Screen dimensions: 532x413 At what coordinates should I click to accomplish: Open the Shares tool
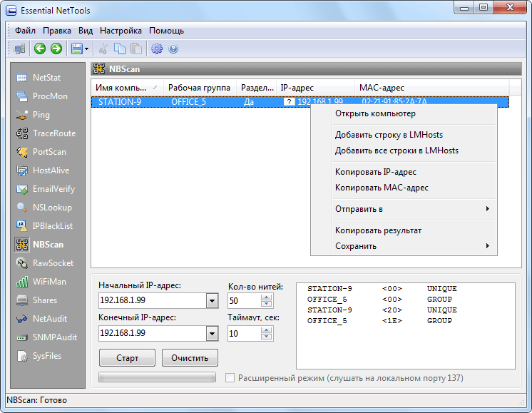(x=36, y=300)
